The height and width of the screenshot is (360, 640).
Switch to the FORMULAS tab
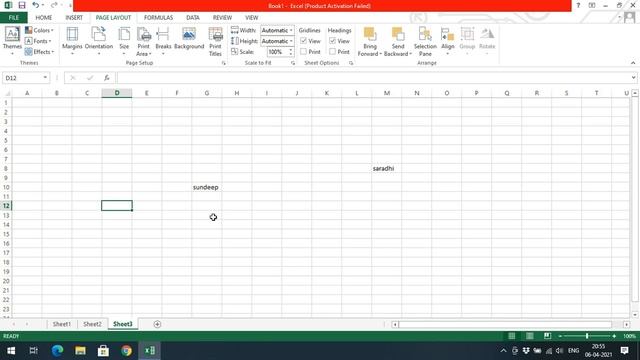click(x=158, y=18)
